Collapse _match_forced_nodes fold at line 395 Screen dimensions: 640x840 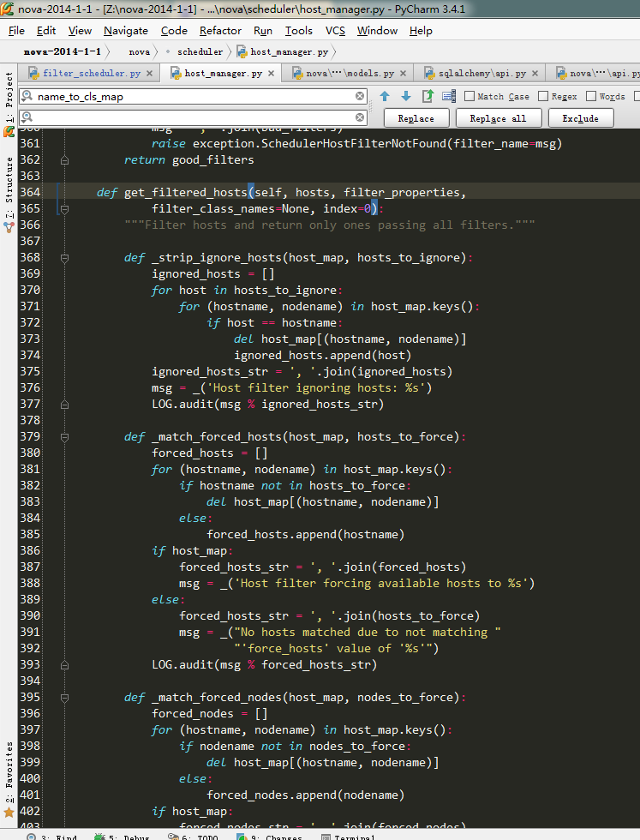click(64, 698)
